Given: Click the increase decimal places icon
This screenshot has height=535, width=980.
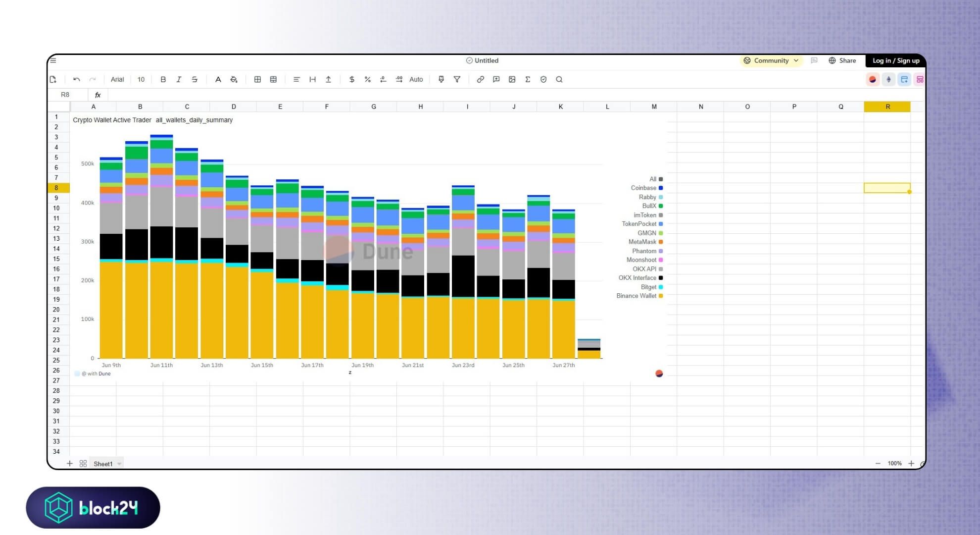Looking at the screenshot, I should point(399,79).
